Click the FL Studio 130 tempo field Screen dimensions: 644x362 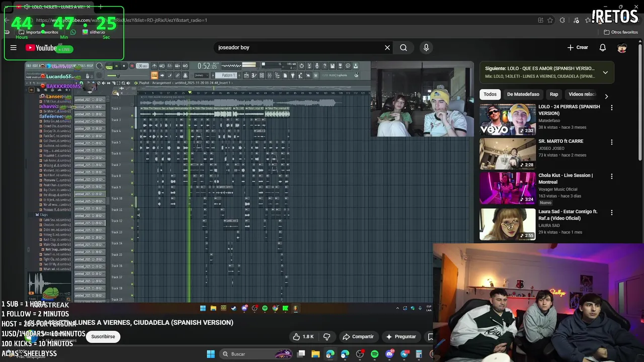pyautogui.click(x=142, y=65)
